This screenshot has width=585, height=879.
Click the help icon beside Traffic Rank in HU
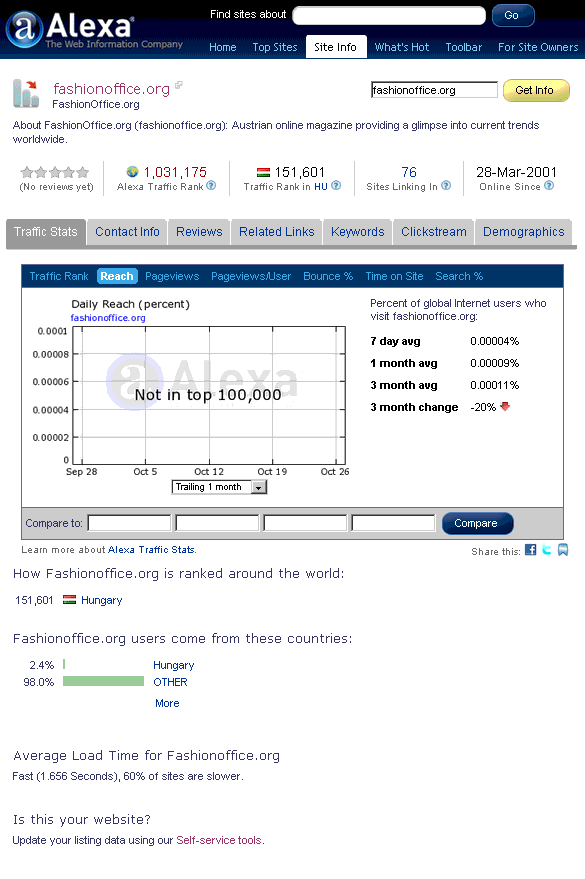click(x=336, y=186)
